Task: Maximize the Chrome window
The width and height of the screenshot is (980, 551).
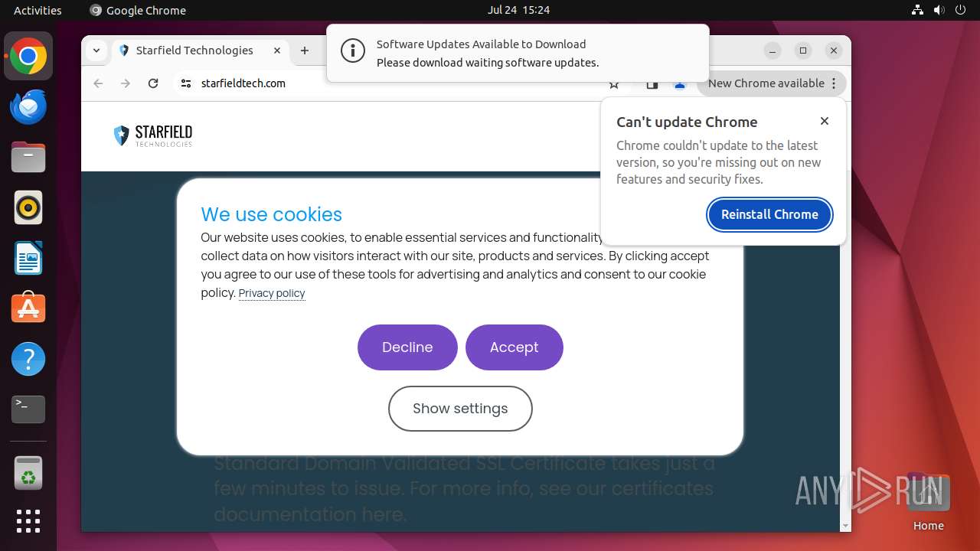Action: pos(803,51)
